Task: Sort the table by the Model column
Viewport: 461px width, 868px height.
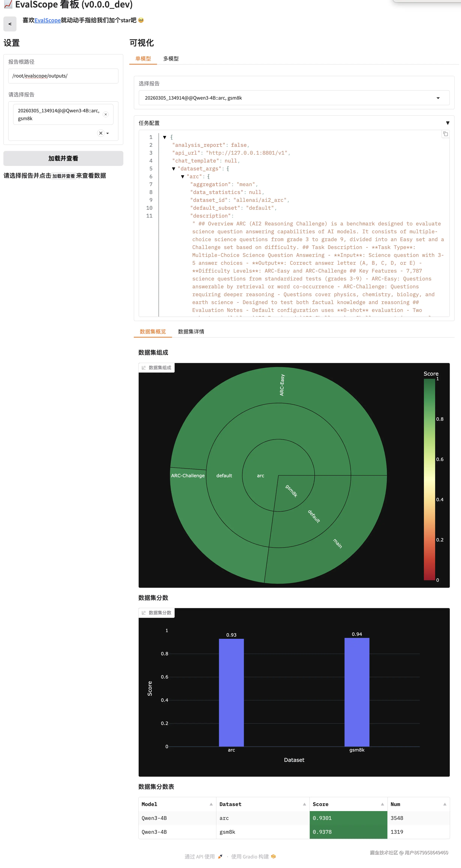Action: click(211, 804)
